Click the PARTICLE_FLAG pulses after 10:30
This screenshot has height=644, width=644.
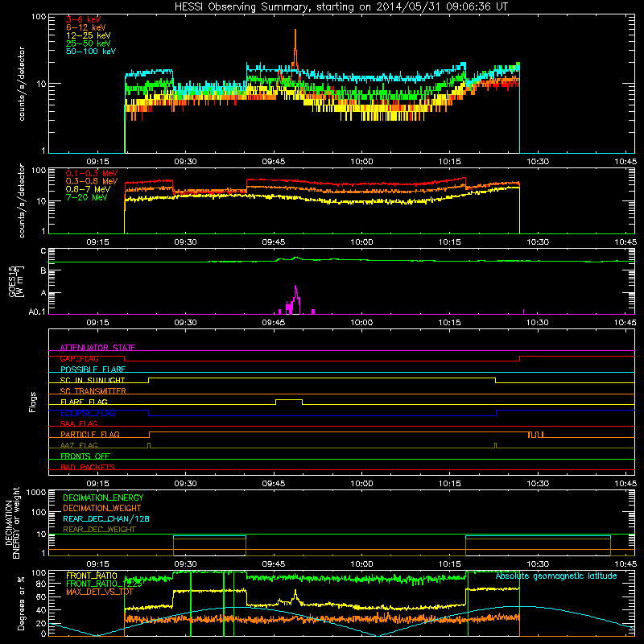535,434
